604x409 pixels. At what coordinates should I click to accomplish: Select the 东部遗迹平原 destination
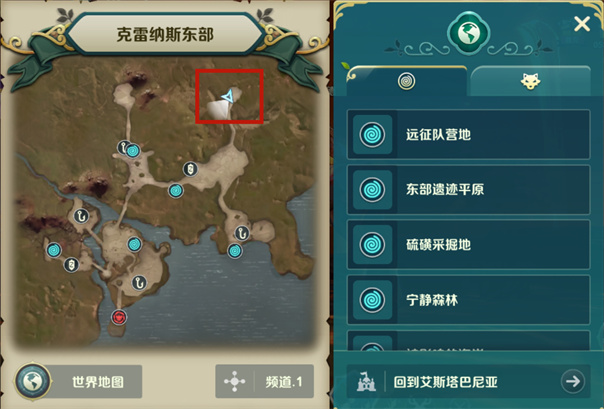(x=468, y=189)
